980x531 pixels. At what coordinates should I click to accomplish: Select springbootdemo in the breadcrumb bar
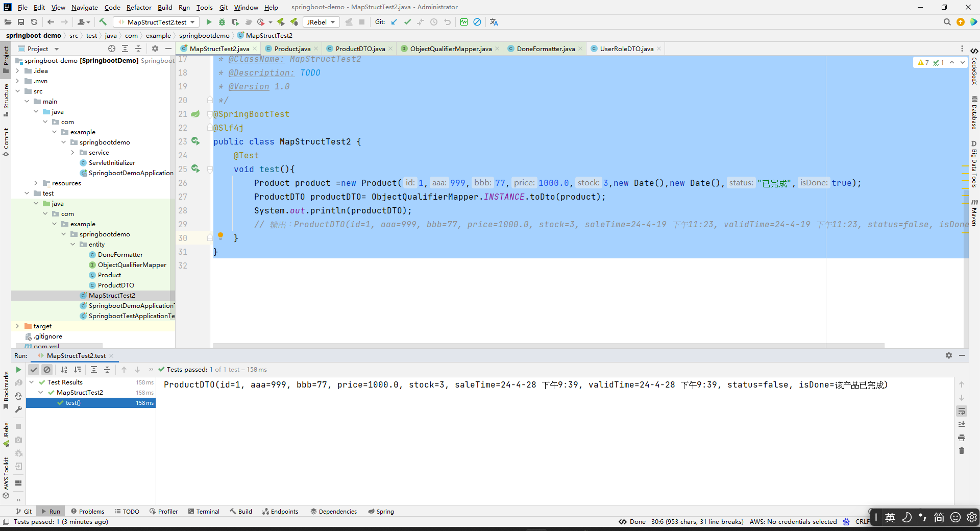(204, 35)
